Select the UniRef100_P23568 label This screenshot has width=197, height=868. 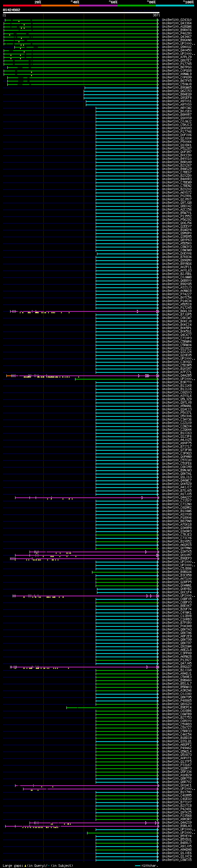[176, 816]
